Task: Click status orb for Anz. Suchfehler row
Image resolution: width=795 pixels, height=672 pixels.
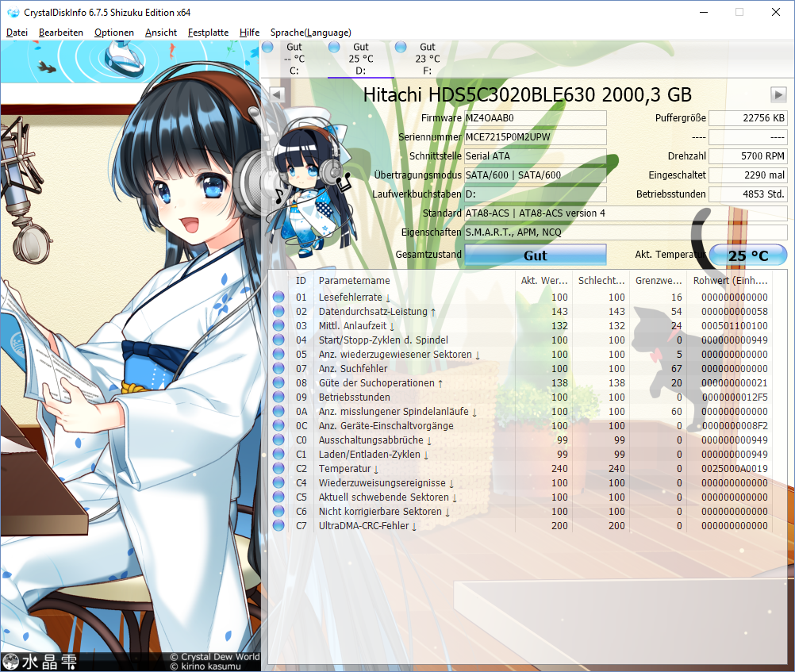Action: point(278,368)
